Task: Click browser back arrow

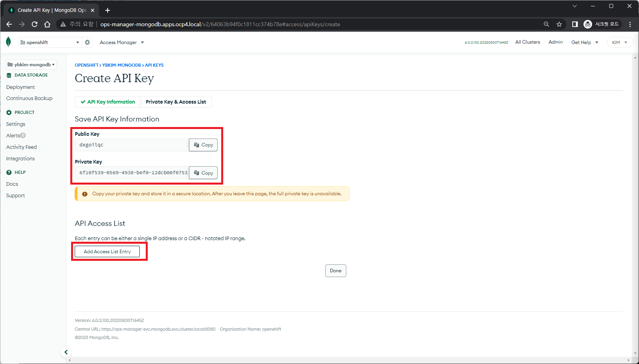Action: coord(9,24)
